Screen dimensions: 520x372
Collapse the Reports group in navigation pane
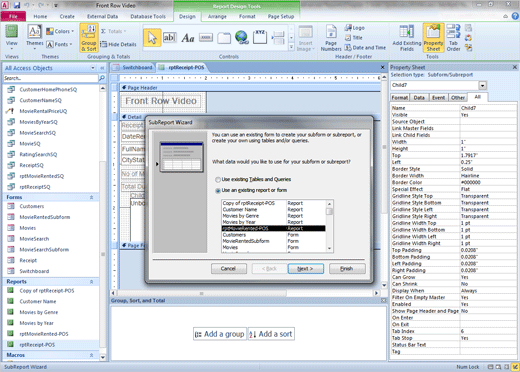[x=91, y=282]
